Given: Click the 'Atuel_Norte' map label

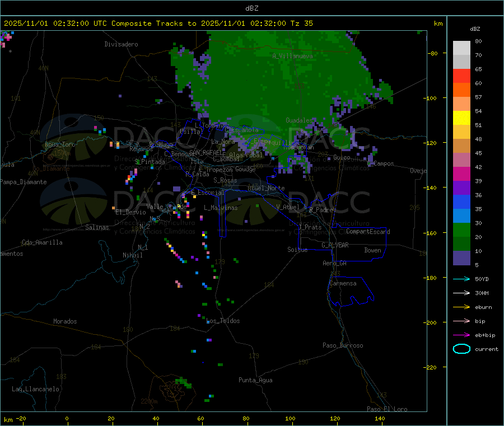Looking at the screenshot, I should pyautogui.click(x=266, y=188).
